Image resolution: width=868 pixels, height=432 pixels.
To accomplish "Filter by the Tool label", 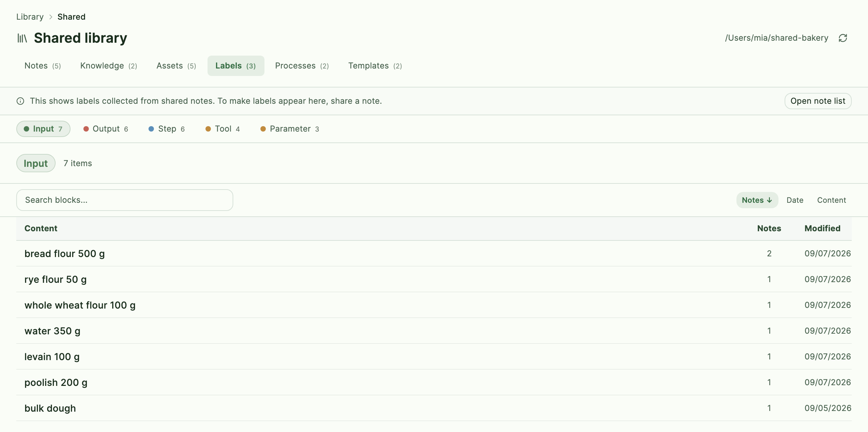I will coord(222,129).
